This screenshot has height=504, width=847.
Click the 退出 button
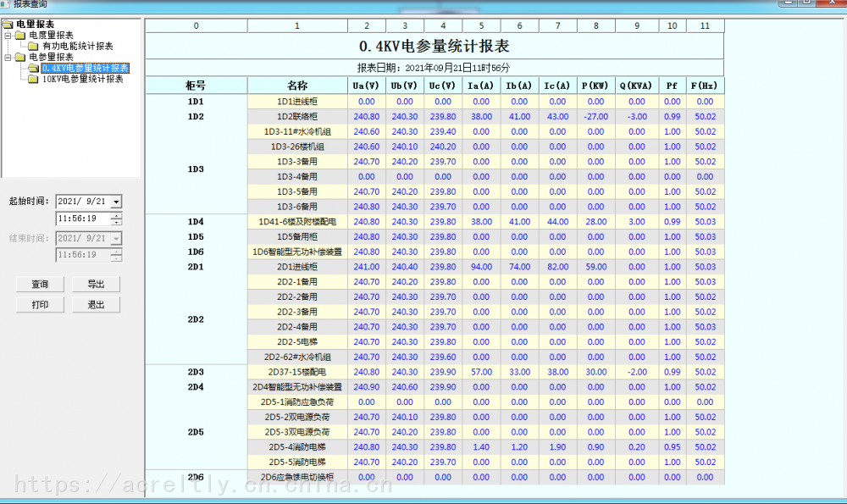[x=97, y=305]
